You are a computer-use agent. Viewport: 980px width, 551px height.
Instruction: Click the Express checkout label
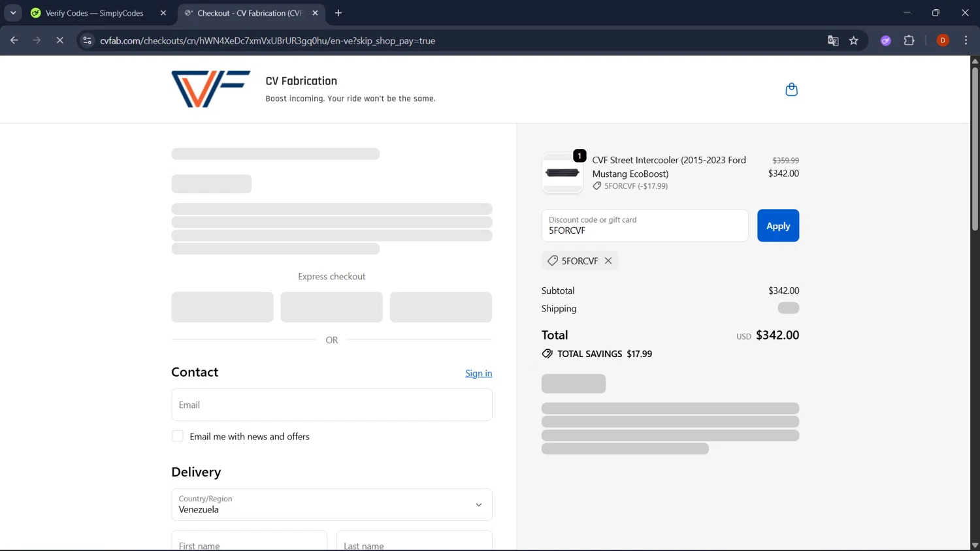(x=332, y=277)
